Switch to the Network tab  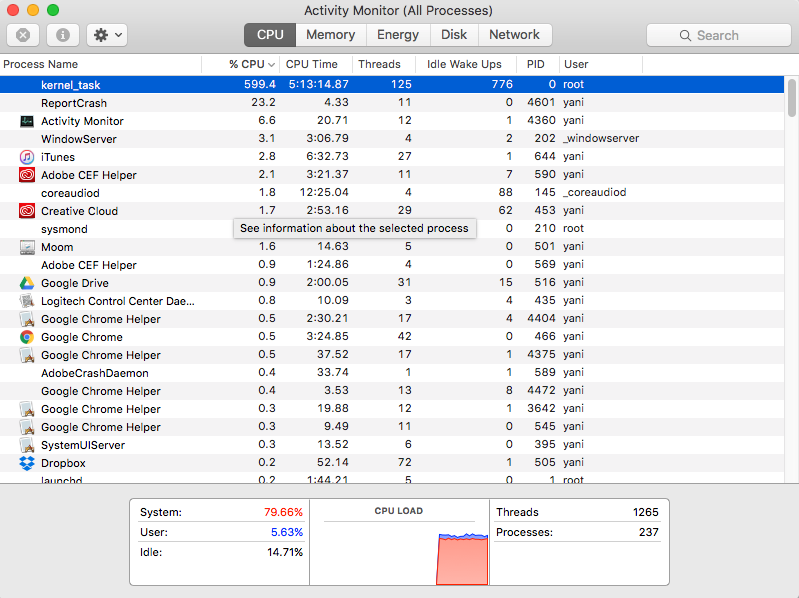pos(514,35)
